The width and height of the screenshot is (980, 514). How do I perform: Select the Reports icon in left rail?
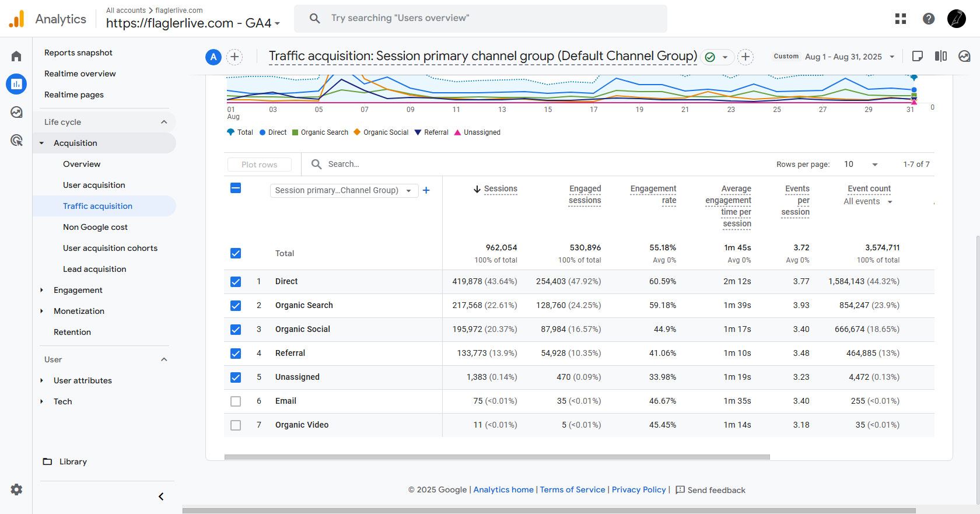pyautogui.click(x=16, y=84)
